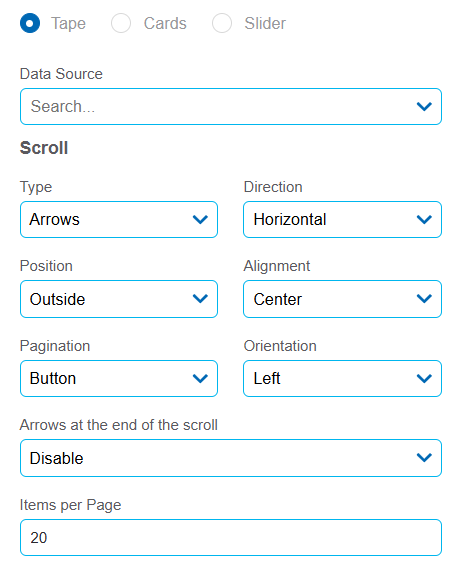The height and width of the screenshot is (579, 457).
Task: Click the Scroll section heading
Action: [44, 148]
